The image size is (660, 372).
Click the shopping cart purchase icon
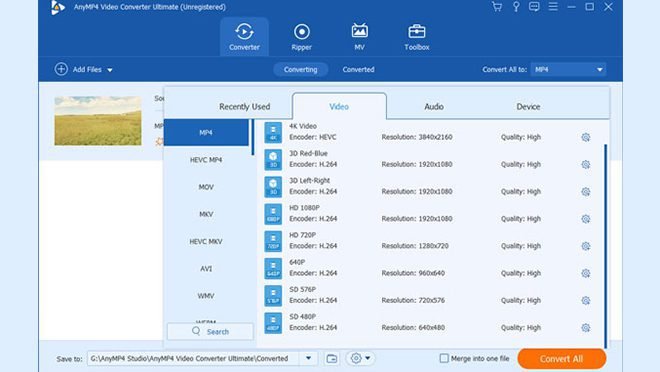(497, 7)
